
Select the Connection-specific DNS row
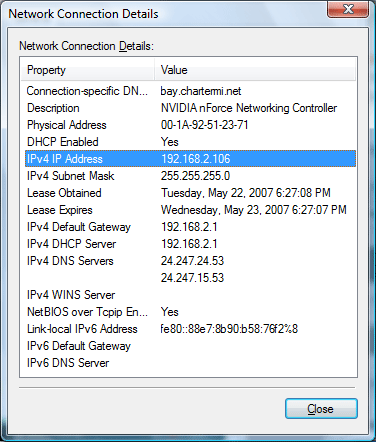pyautogui.click(x=190, y=91)
